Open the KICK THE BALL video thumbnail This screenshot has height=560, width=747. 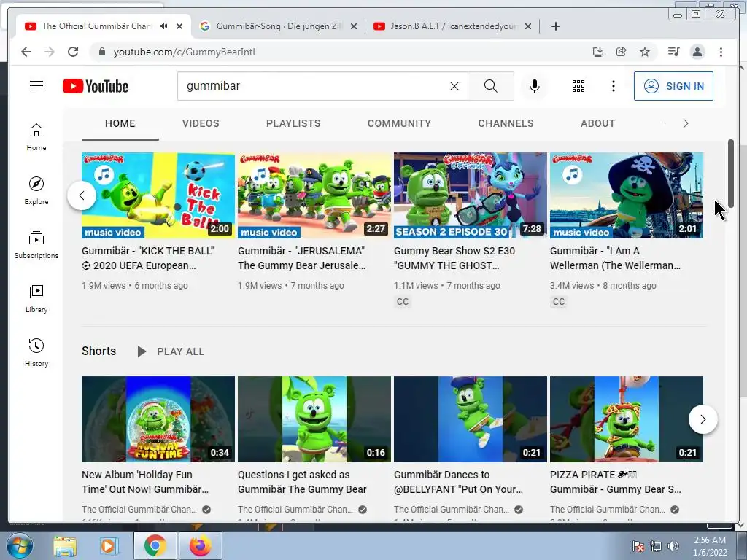click(x=158, y=195)
